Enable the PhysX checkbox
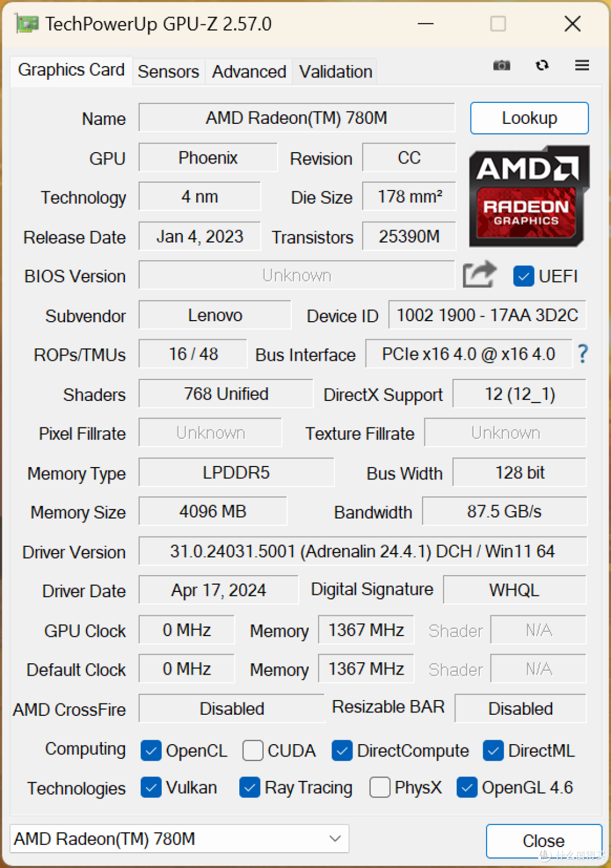 click(x=380, y=787)
